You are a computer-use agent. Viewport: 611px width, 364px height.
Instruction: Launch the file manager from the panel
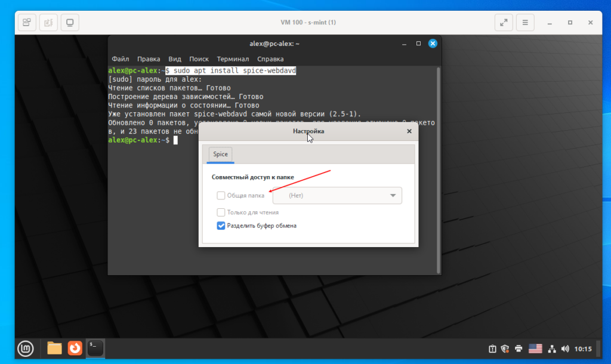[x=54, y=348]
